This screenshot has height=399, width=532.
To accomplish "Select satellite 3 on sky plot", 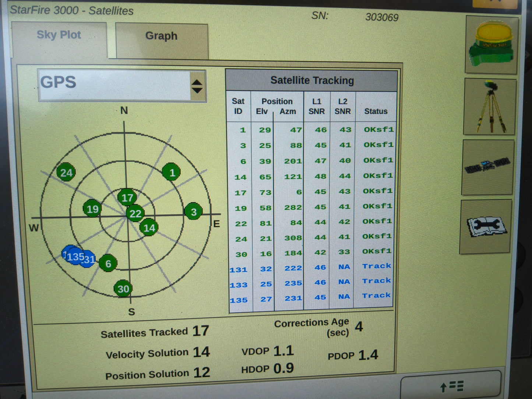I will [x=193, y=212].
